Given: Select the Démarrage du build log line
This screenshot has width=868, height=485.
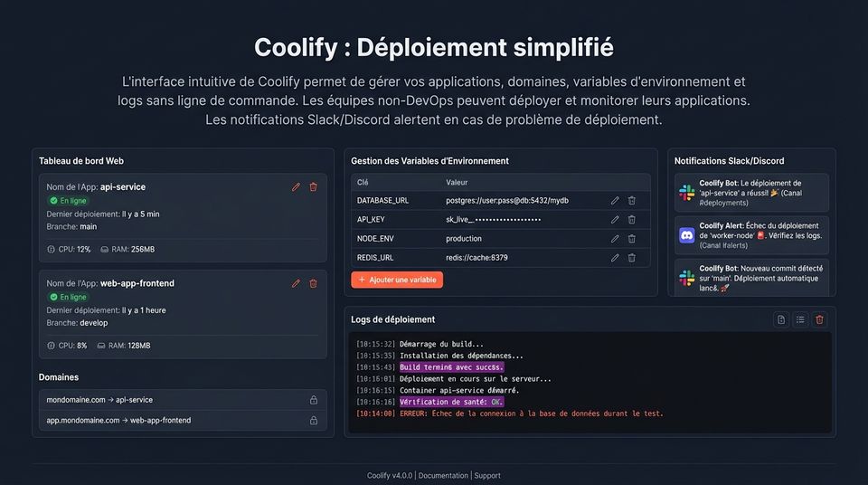Looking at the screenshot, I should [420, 344].
